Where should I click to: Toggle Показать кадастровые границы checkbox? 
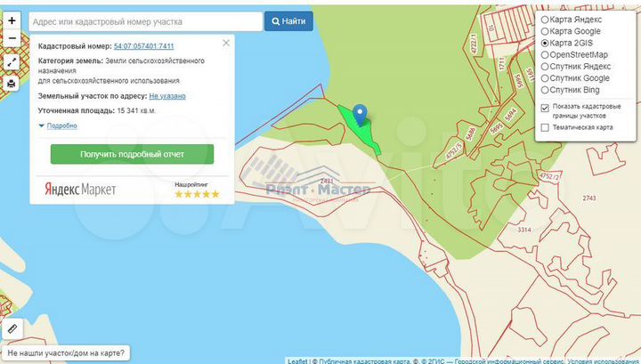pos(545,109)
